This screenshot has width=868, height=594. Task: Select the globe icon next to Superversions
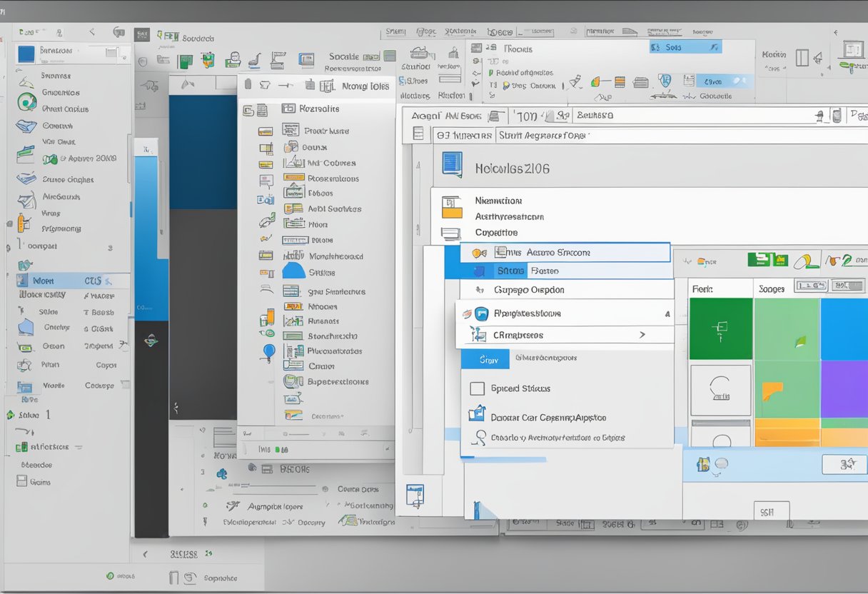(x=293, y=381)
